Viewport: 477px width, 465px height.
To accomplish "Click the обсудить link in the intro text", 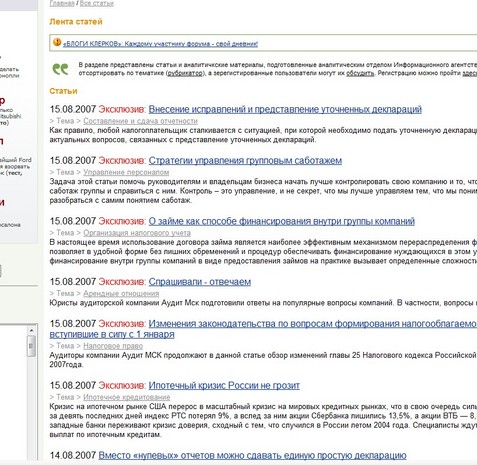I will click(360, 73).
